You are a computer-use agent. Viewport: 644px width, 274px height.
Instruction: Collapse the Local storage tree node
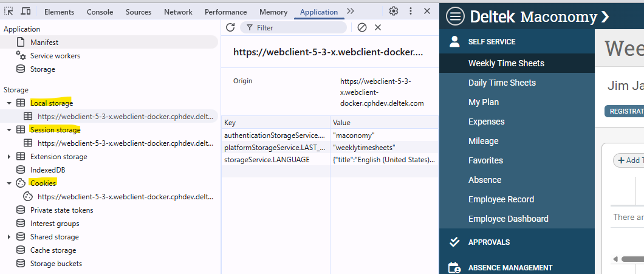pos(9,103)
